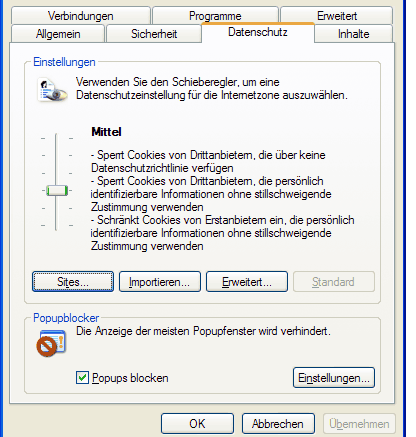Image resolution: width=416 pixels, height=437 pixels.
Task: Click the Standard button
Action: [334, 282]
